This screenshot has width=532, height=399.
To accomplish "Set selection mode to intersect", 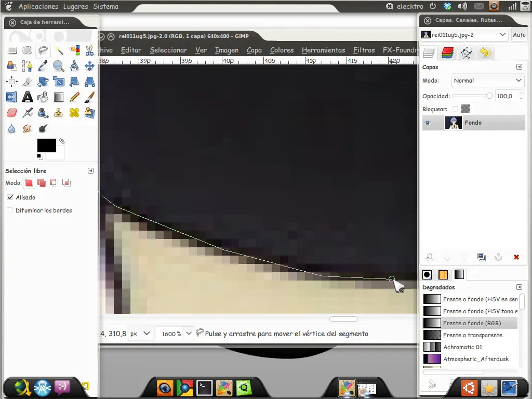I will click(66, 183).
